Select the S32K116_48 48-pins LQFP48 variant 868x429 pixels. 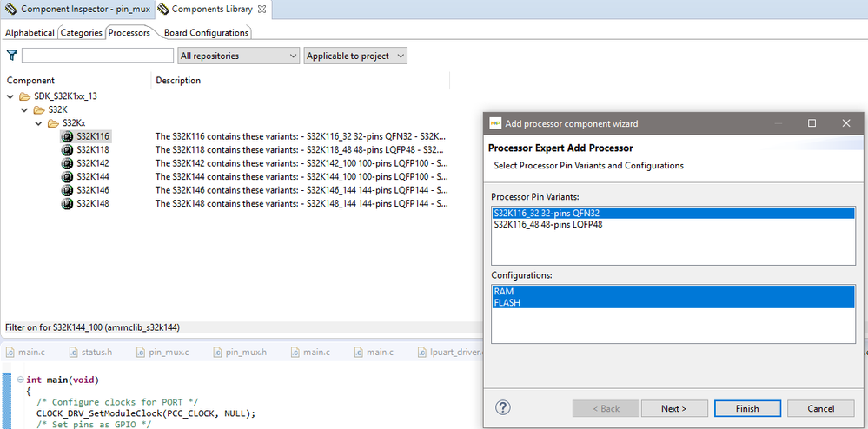(548, 224)
